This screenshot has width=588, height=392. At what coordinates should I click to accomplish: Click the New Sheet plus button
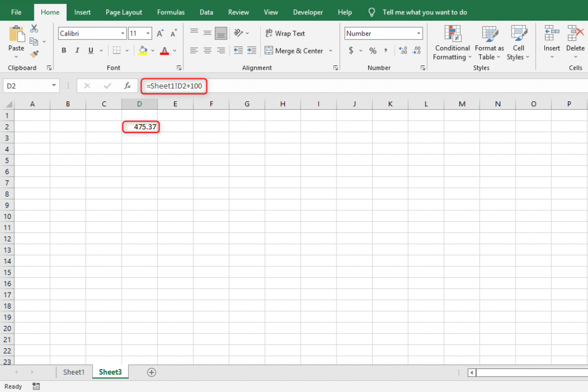tap(152, 372)
